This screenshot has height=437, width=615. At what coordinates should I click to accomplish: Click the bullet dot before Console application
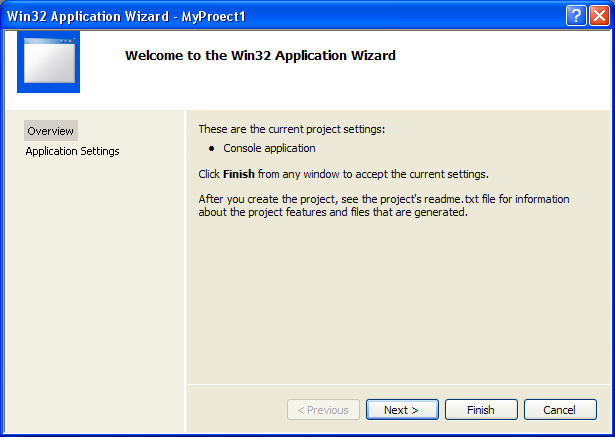[212, 149]
